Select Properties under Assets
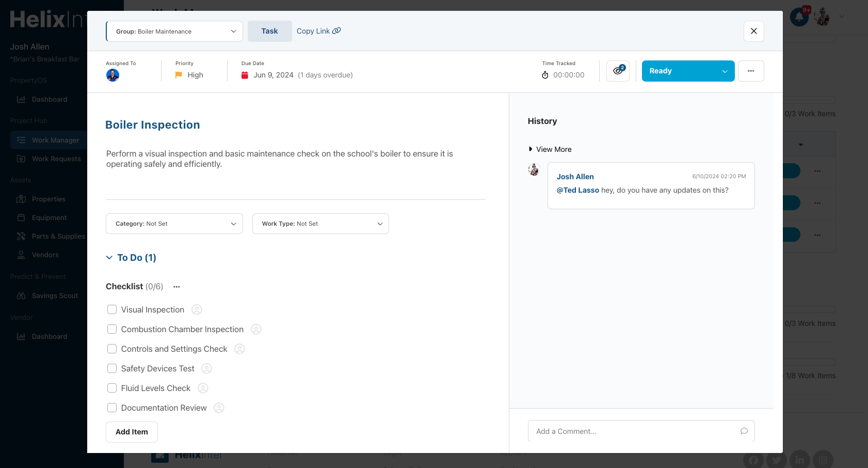This screenshot has width=868, height=468. click(48, 199)
